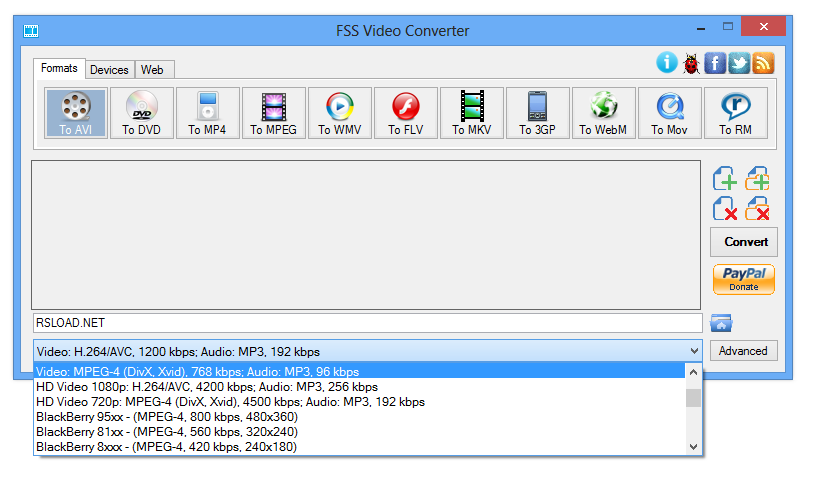The image size is (814, 477).
Task: Choose To 3GP mobile format
Action: (537, 113)
